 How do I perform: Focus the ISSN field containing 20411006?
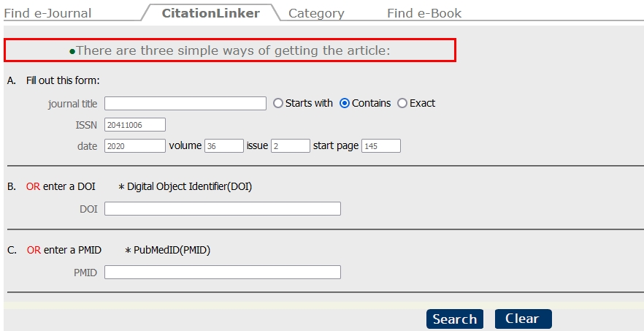(x=134, y=125)
